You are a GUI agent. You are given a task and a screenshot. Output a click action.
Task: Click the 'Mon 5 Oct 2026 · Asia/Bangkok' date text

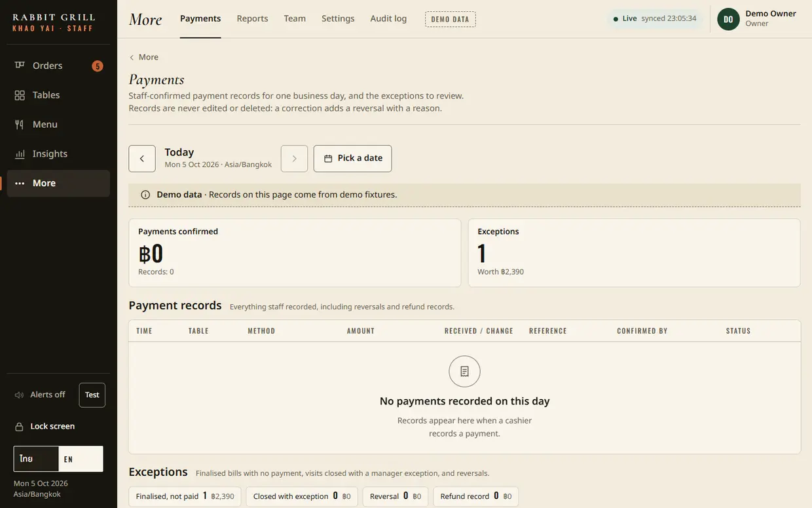click(218, 165)
